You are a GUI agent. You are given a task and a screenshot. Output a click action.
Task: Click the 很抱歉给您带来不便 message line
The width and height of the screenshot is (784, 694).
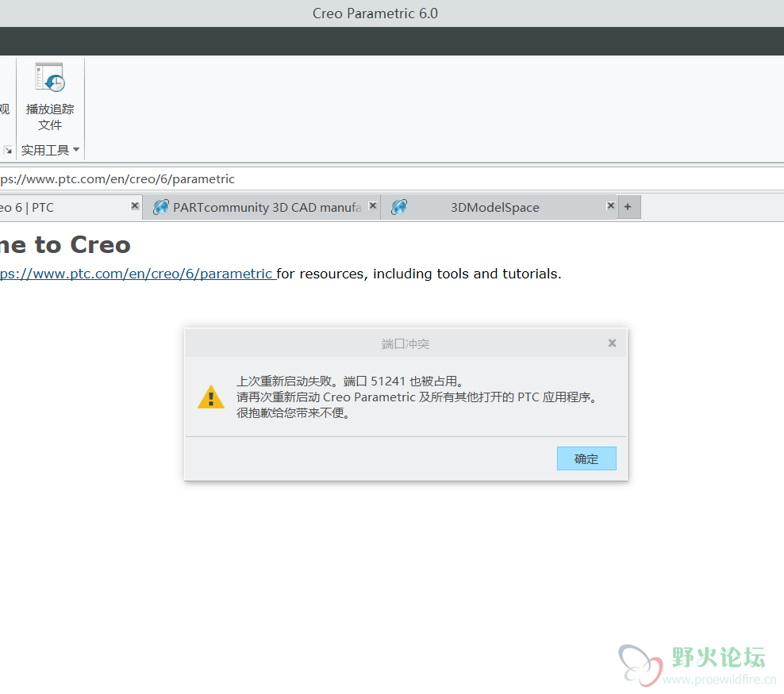[294, 413]
